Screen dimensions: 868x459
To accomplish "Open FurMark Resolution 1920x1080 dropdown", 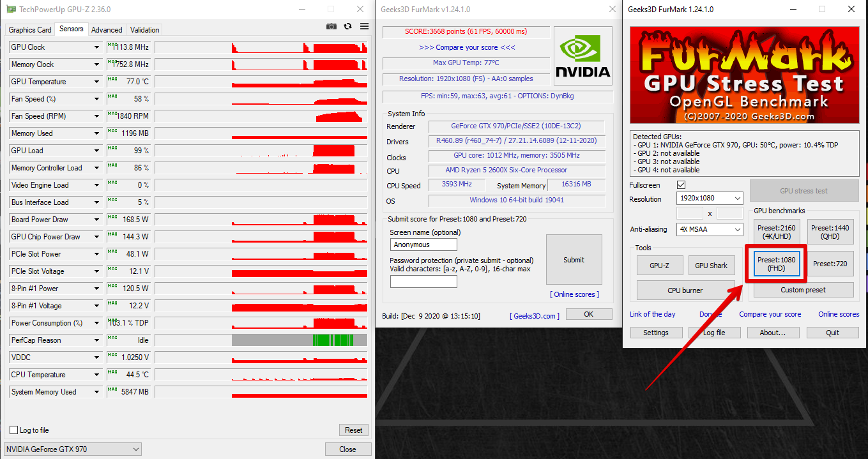I will [x=710, y=199].
